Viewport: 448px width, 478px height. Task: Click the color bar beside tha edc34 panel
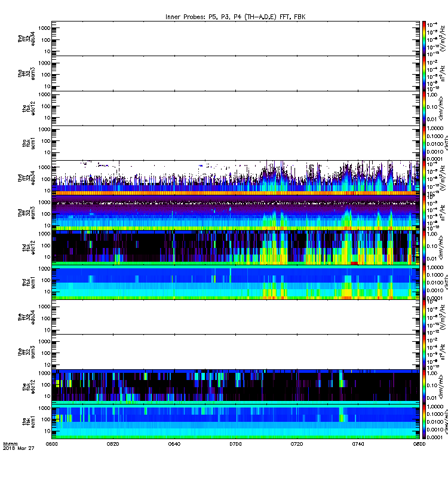pyautogui.click(x=424, y=38)
